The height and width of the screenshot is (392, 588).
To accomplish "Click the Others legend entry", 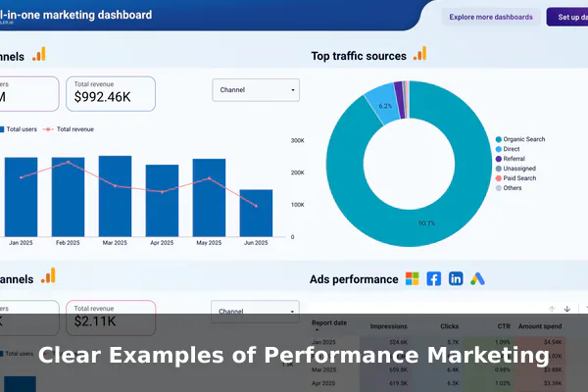I will click(509, 188).
